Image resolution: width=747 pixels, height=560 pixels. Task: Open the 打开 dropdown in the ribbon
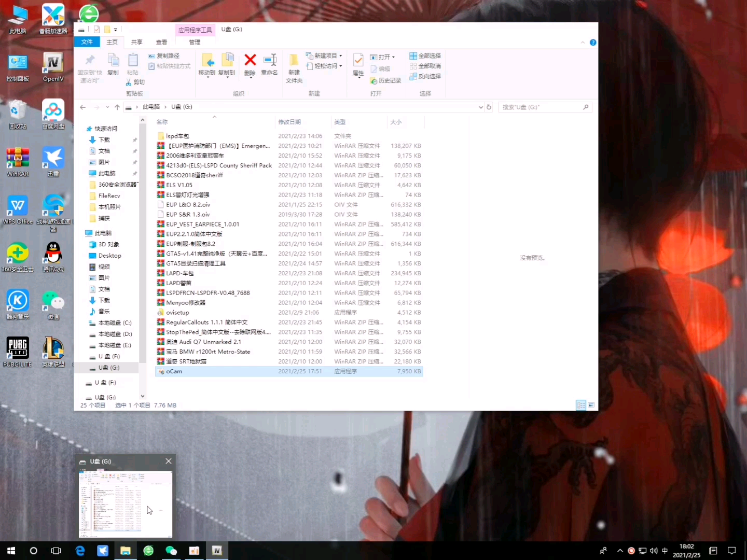[382, 57]
